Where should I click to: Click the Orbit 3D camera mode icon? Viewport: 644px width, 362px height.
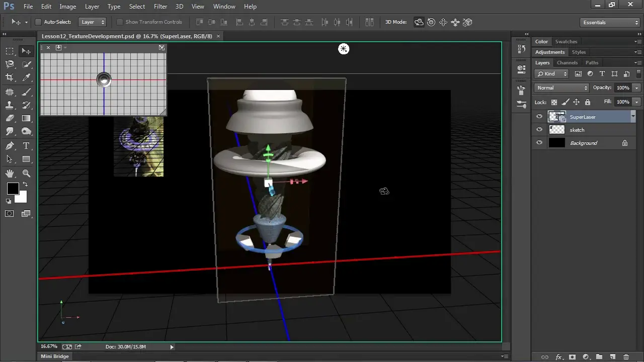tap(419, 22)
